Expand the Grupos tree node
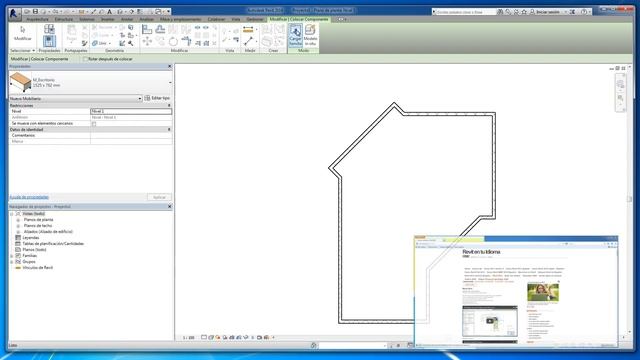 (x=12, y=262)
